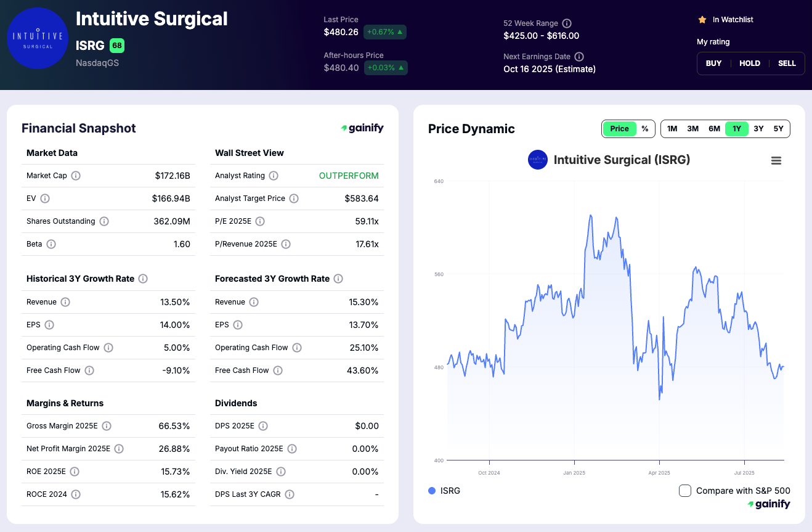
Task: Click info icon by historical Free Cash Flow
Action: pos(89,370)
